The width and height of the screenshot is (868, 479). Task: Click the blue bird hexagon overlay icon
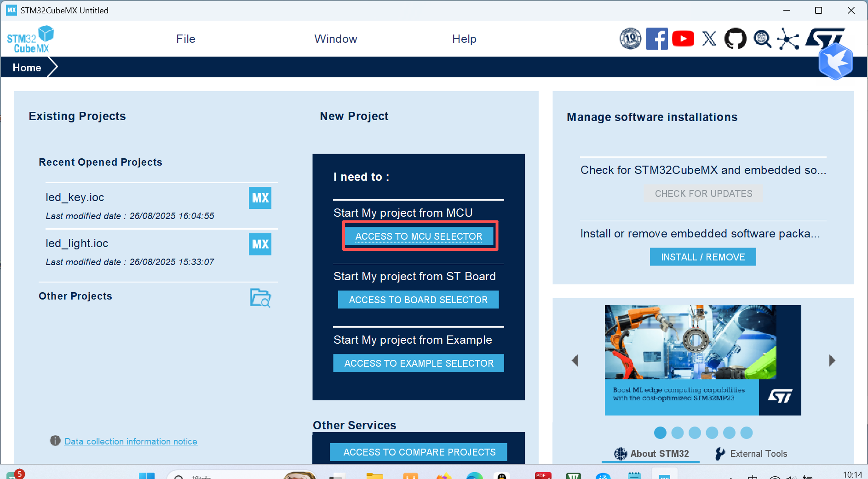836,62
